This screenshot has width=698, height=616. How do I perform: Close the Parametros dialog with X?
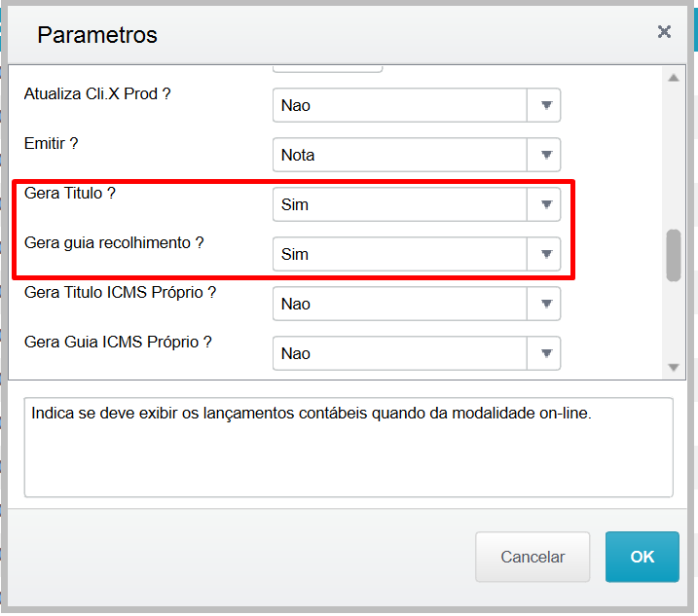pos(664,32)
